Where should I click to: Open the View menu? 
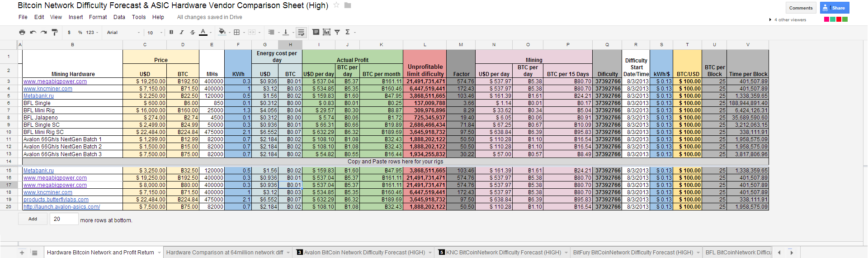pyautogui.click(x=56, y=17)
